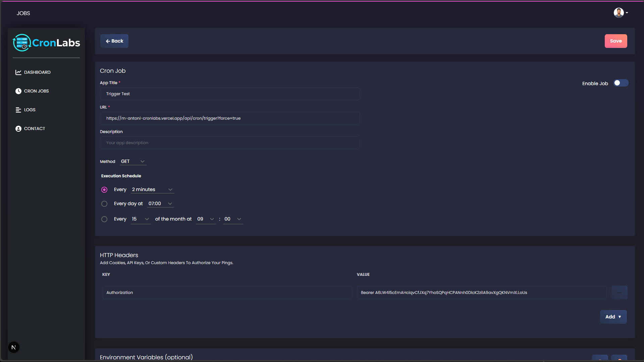The image size is (644, 362).
Task: Click the CronLabs logo
Action: (x=46, y=43)
